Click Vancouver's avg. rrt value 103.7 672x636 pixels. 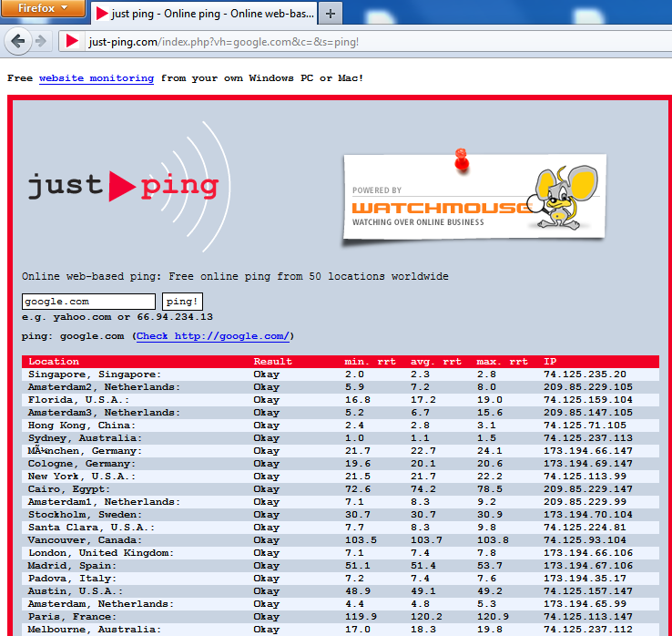click(x=426, y=540)
